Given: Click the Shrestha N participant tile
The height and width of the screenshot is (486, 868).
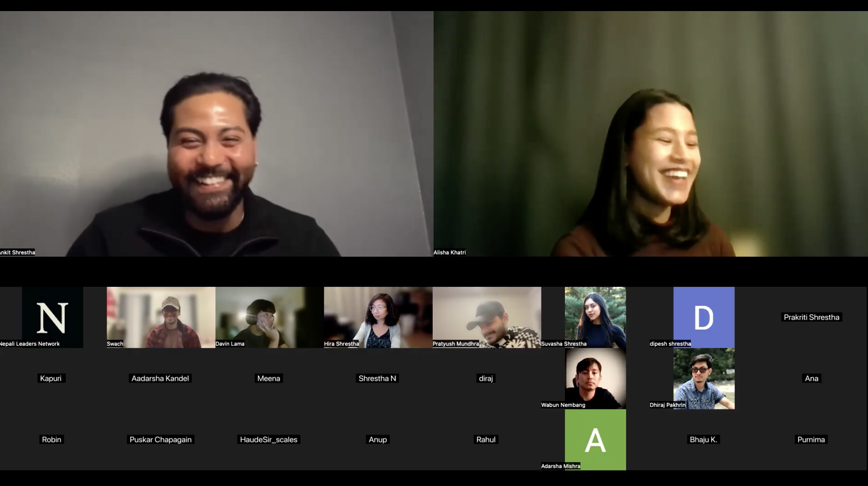Looking at the screenshot, I should point(377,378).
